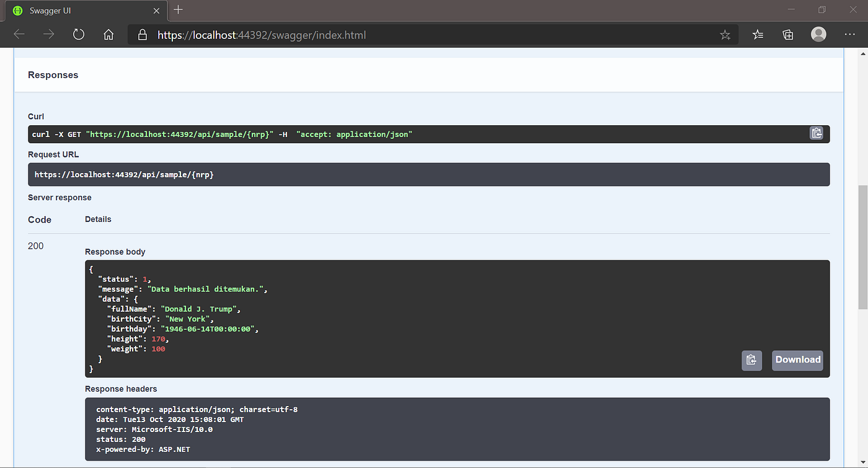Copy the response body to clipboard

[751, 360]
